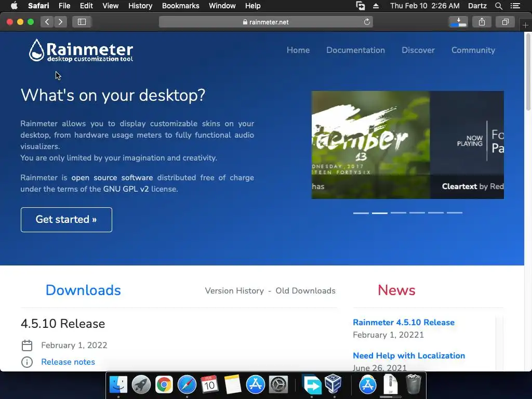The height and width of the screenshot is (399, 532).
Task: Go to Home nav link
Action: click(x=298, y=50)
